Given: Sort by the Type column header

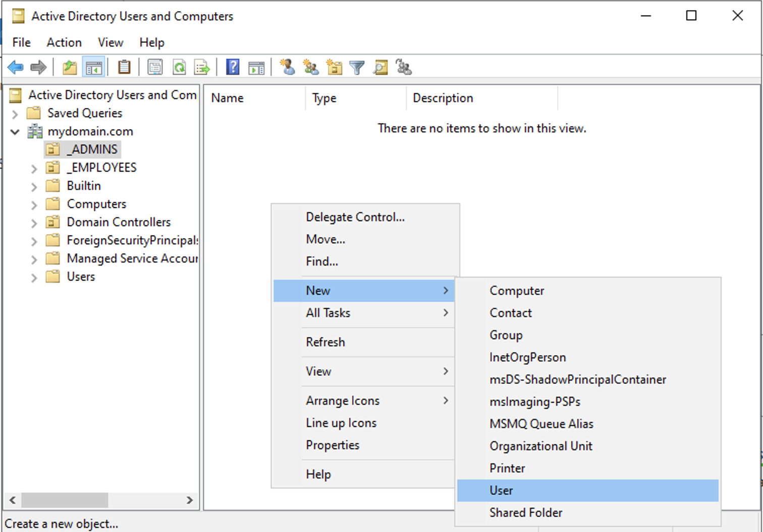Looking at the screenshot, I should pos(356,98).
